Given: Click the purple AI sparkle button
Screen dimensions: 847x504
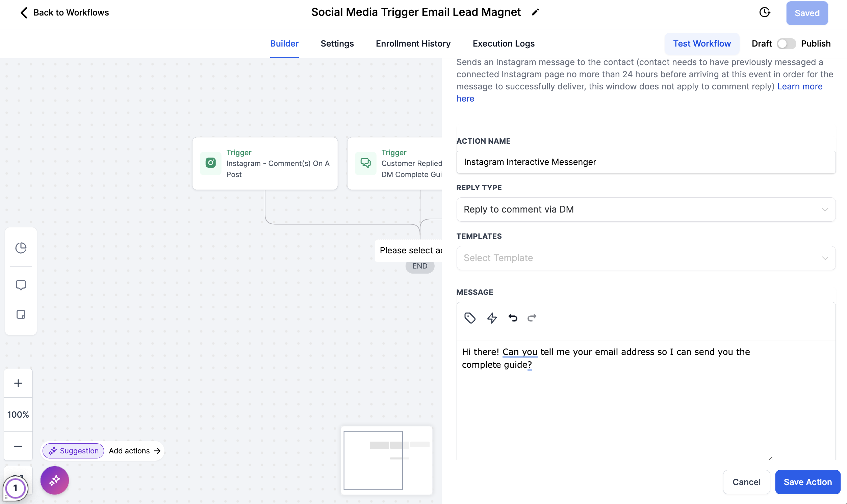Looking at the screenshot, I should (x=54, y=480).
